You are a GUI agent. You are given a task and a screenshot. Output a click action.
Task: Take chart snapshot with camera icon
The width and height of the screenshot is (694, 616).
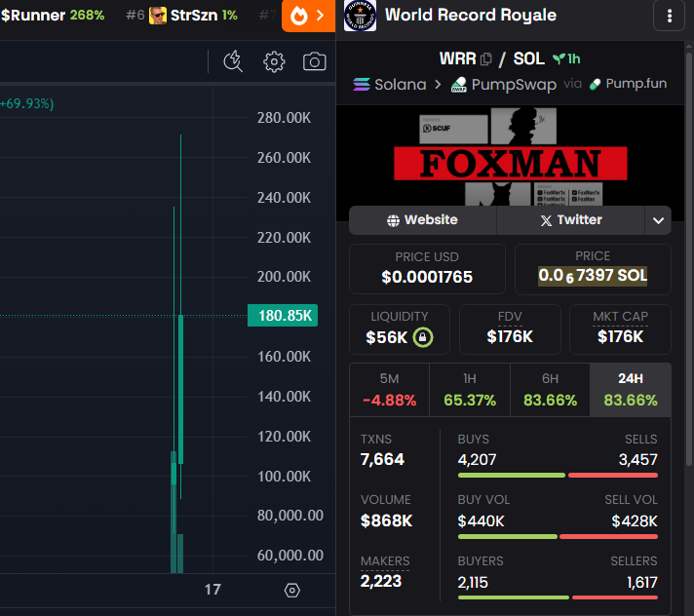click(314, 61)
